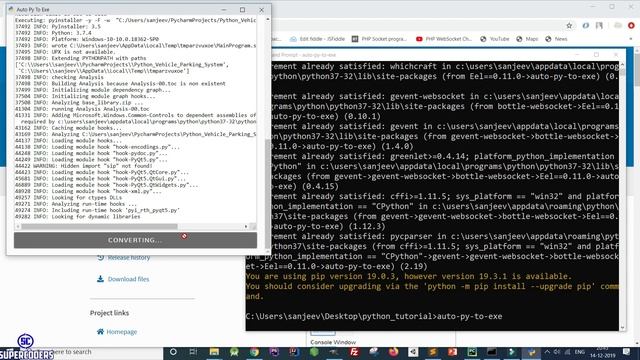This screenshot has height=360, width=640.
Task: Click the bookmark-list extension icon in browser toolbar
Action: (x=599, y=26)
